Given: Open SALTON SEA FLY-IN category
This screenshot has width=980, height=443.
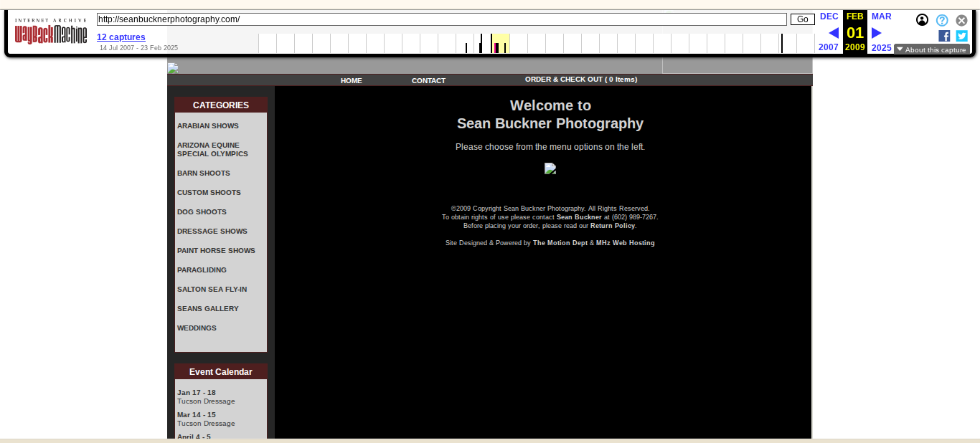Looking at the screenshot, I should (x=212, y=289).
